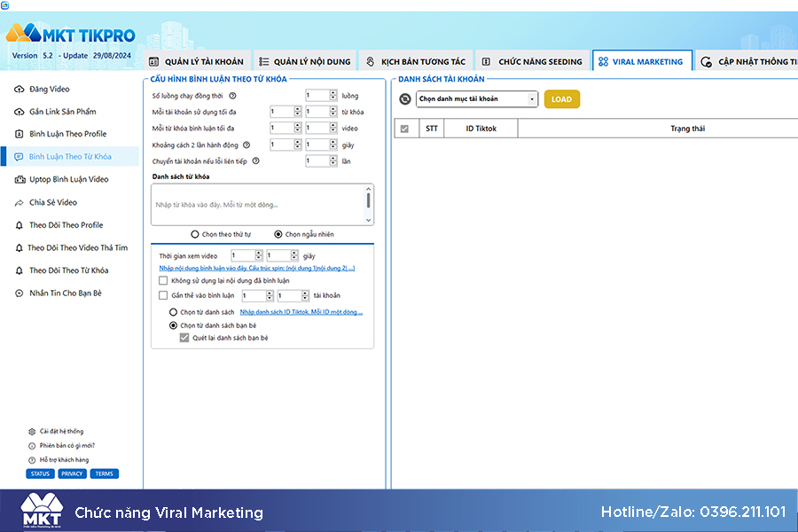Click stepper of Mỗi tài khoản sử dụng minimum
This screenshot has width=798, height=532.
tap(298, 112)
